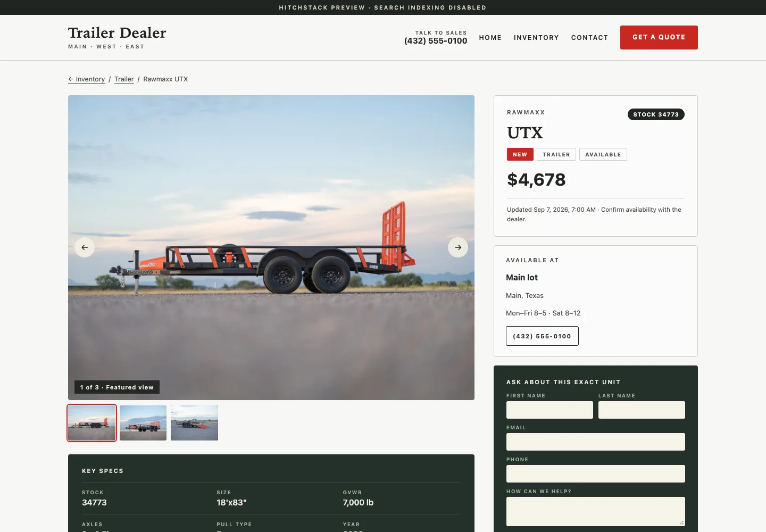The image size is (766, 532).
Task: Click the Get a Quote button
Action: pyautogui.click(x=659, y=37)
